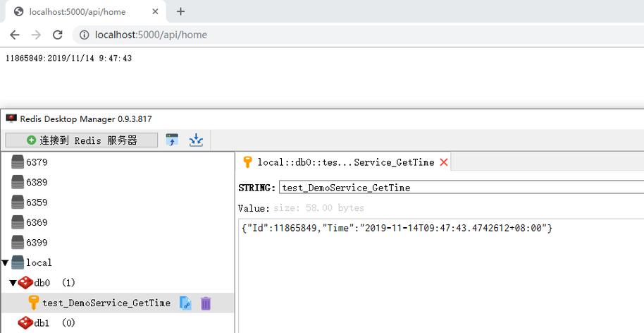
Task: Click the browser forward arrow
Action: click(x=36, y=35)
